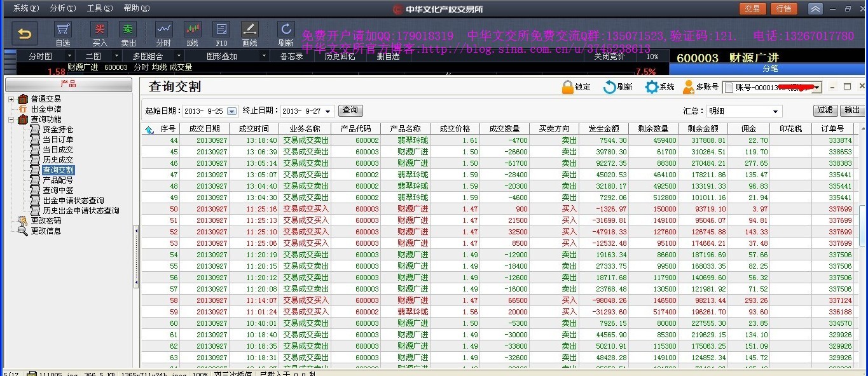This screenshot has height=376, width=868.
Task: Click the yellow back arrow icon
Action: point(24,32)
